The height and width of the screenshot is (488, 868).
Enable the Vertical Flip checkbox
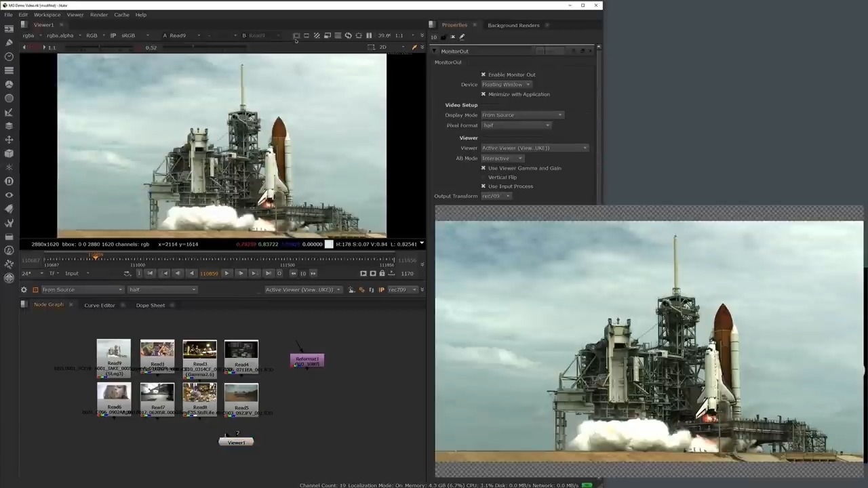tap(484, 177)
